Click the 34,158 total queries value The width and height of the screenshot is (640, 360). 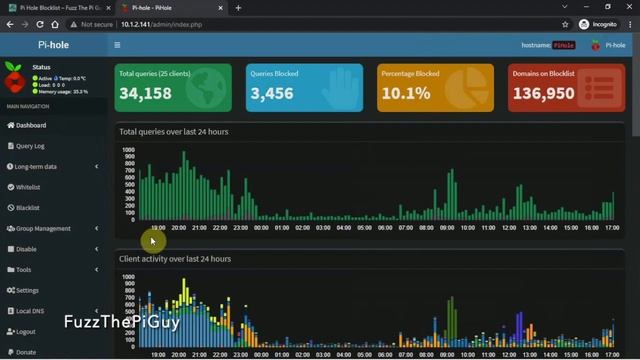point(145,93)
